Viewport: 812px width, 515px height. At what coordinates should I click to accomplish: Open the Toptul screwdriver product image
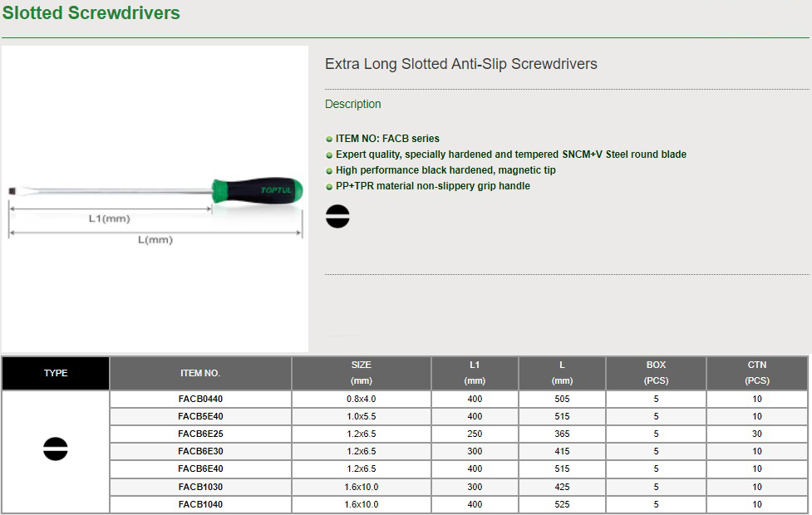point(155,199)
